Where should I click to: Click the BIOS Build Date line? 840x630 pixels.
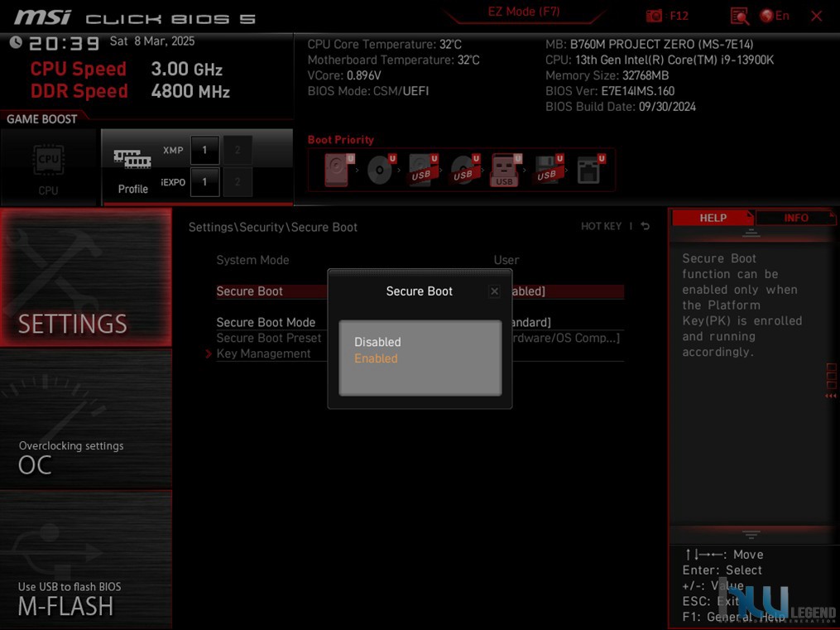[621, 107]
